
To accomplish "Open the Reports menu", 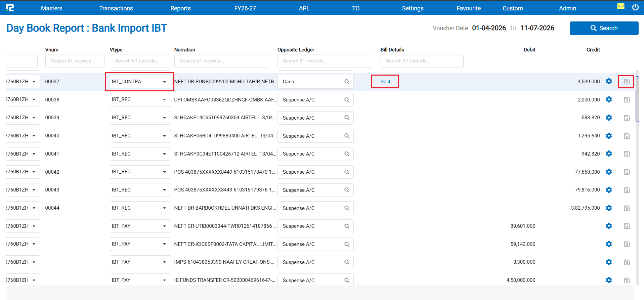I will click(x=180, y=8).
